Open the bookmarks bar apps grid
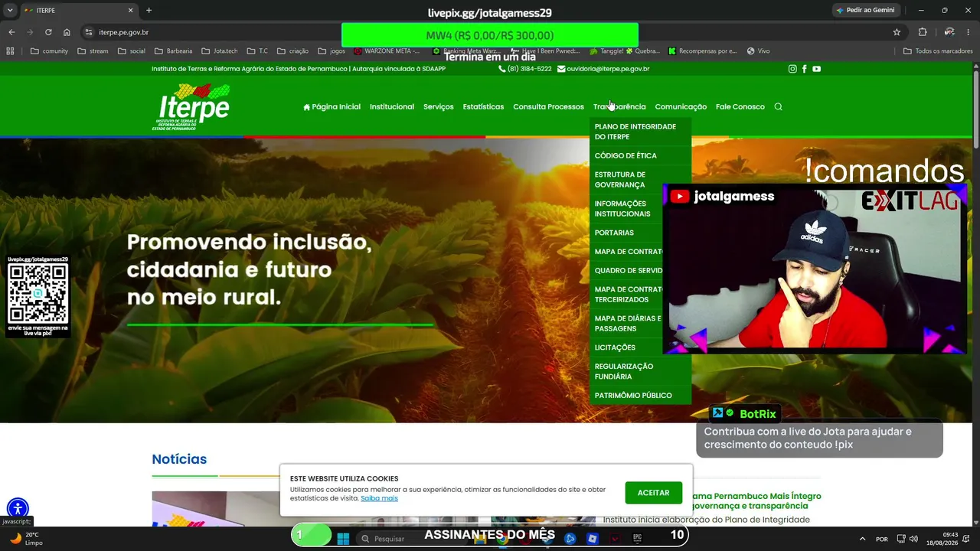 pyautogui.click(x=10, y=51)
